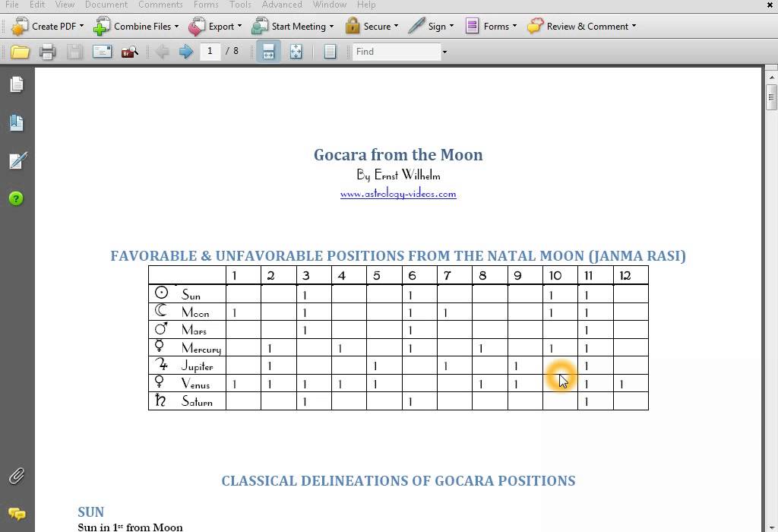778x532 pixels.
Task: Click the vertical scrollbar thumb
Action: pyautogui.click(x=771, y=97)
